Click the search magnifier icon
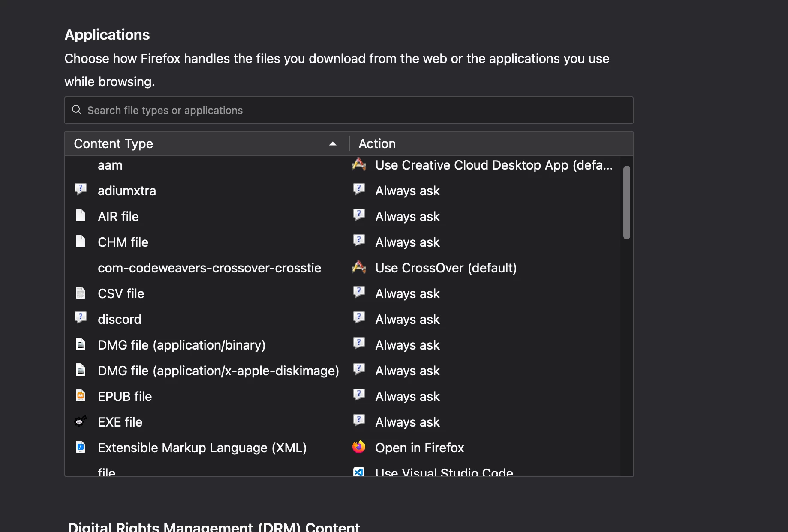Image resolution: width=788 pixels, height=532 pixels. click(x=77, y=110)
